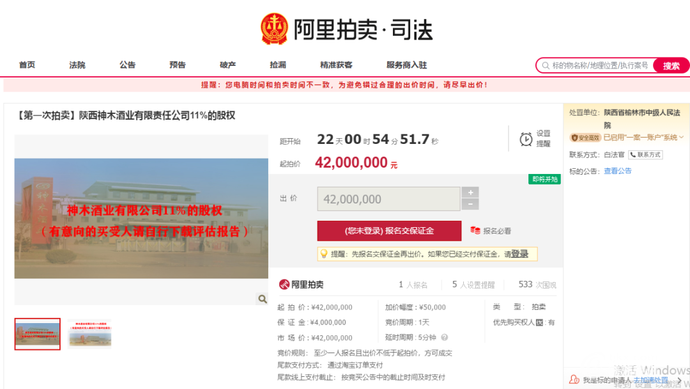Click the 陕西省榆林市中级人民法院 court name
Screen dimensions: 690x389
(x=642, y=119)
